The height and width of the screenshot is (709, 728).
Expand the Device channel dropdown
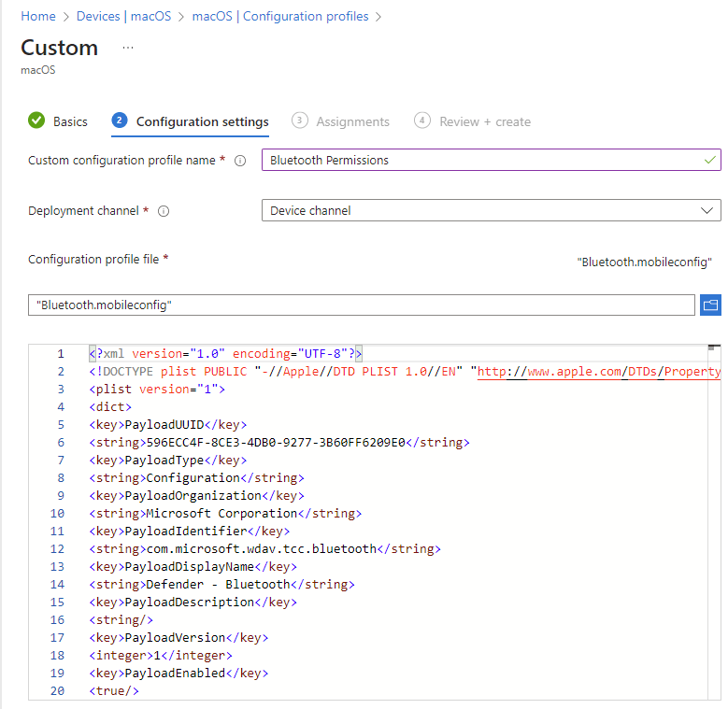(492, 210)
